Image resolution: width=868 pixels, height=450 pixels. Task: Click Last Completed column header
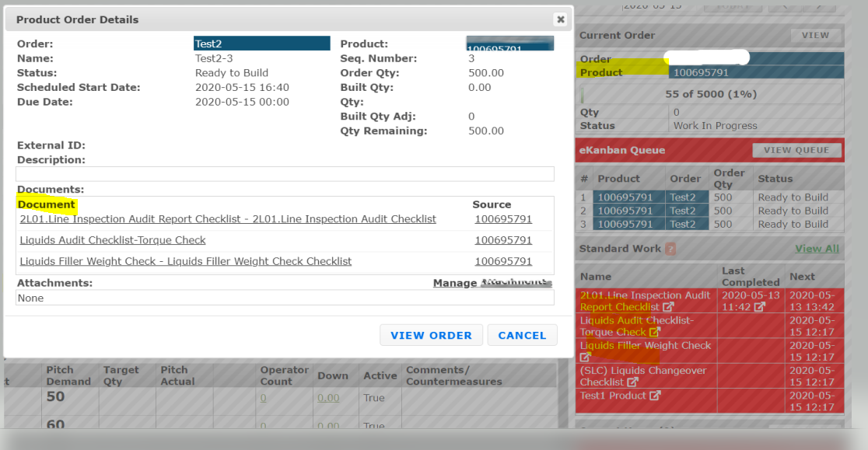[751, 277]
